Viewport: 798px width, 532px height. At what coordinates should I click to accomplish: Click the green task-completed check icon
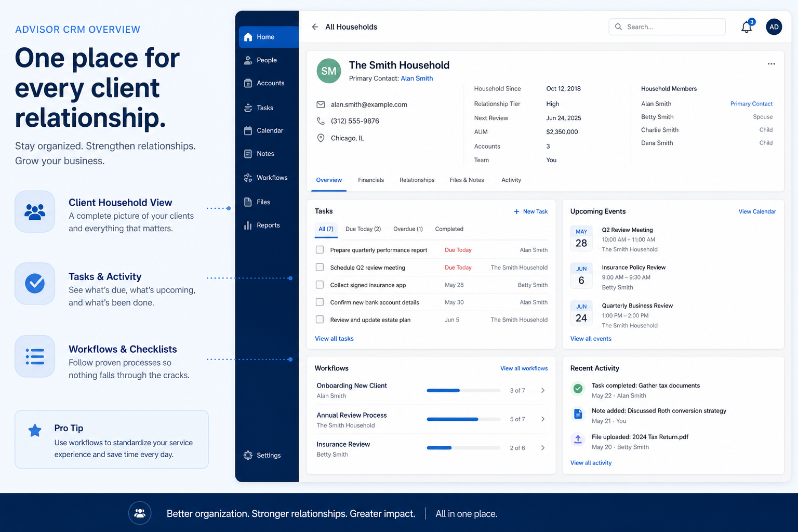(578, 388)
